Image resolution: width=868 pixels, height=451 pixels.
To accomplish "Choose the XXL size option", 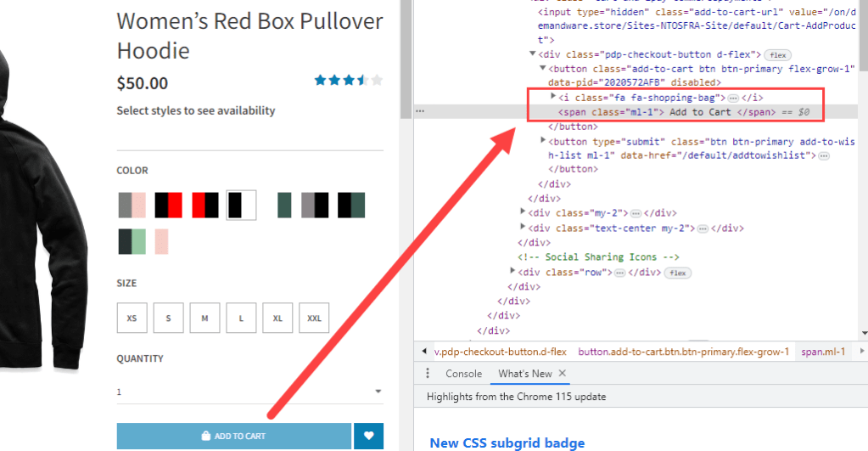I will click(x=314, y=318).
